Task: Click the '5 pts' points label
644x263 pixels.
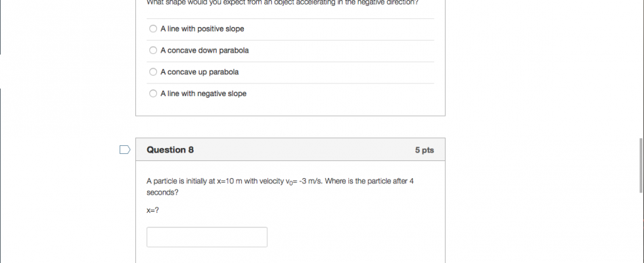Action: click(x=425, y=150)
